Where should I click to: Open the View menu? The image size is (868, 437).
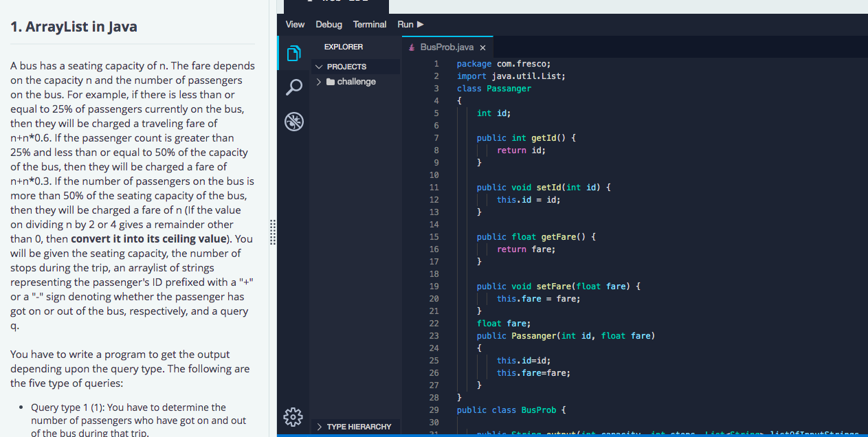(295, 24)
